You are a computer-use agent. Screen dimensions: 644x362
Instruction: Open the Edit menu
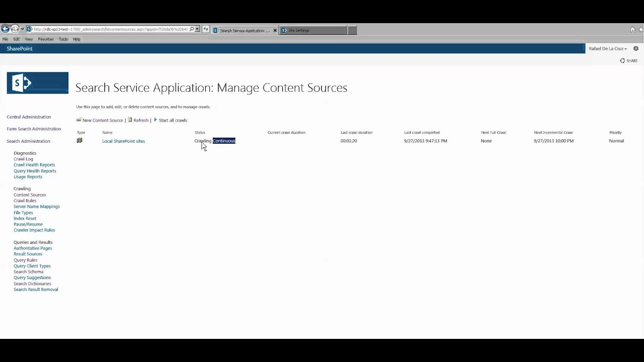[17, 39]
